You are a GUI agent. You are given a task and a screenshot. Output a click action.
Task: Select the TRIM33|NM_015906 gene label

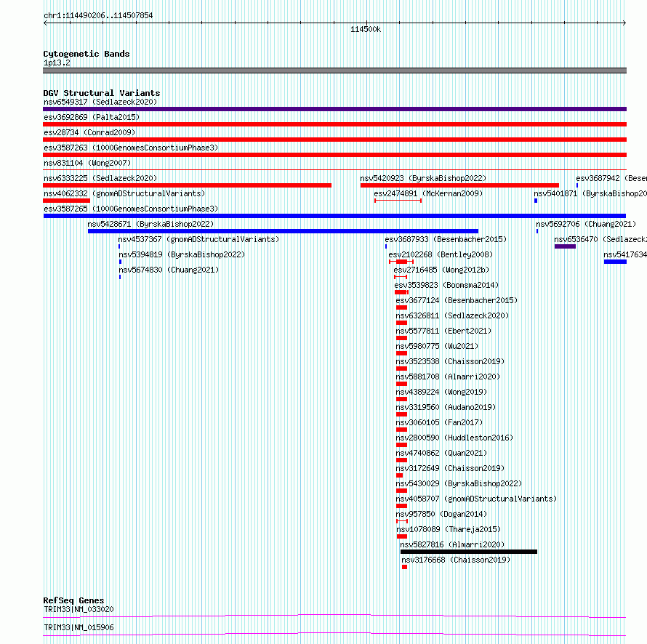[79, 627]
